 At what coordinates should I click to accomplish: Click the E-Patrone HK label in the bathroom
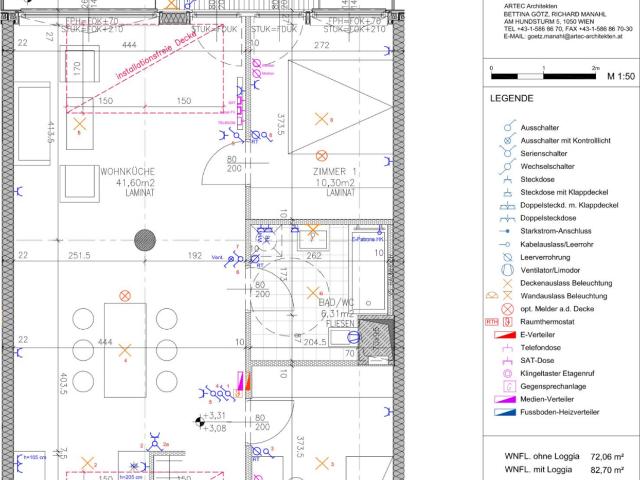pyautogui.click(x=368, y=239)
